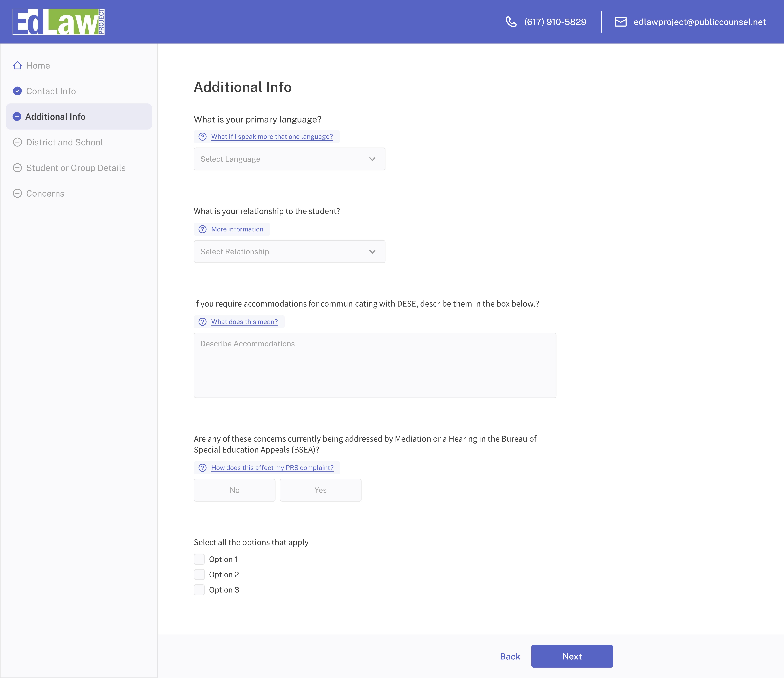
Task: Click the phone icon in header
Action: click(511, 22)
